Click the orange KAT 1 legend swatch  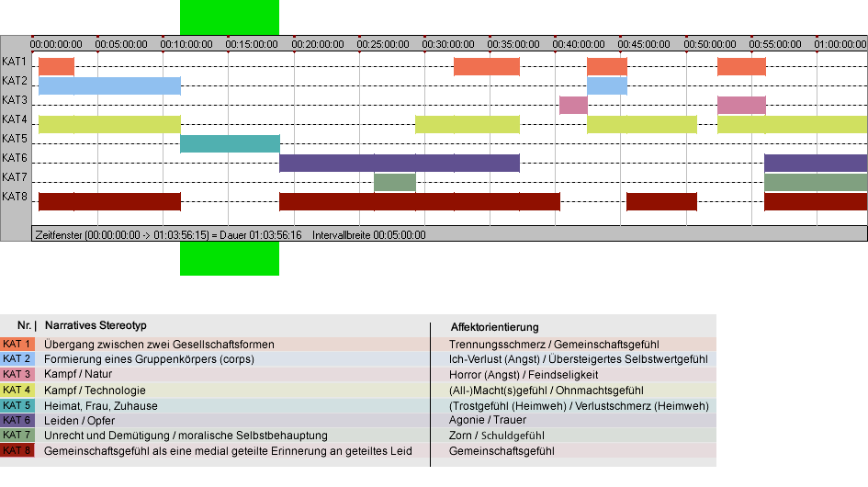(17, 344)
